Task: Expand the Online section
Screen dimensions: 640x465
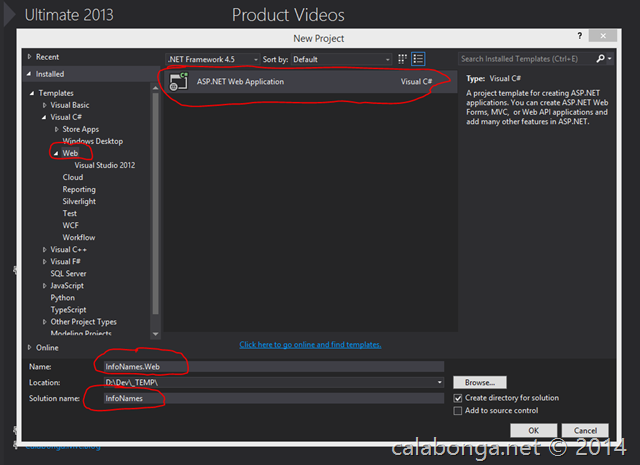Action: [29, 347]
